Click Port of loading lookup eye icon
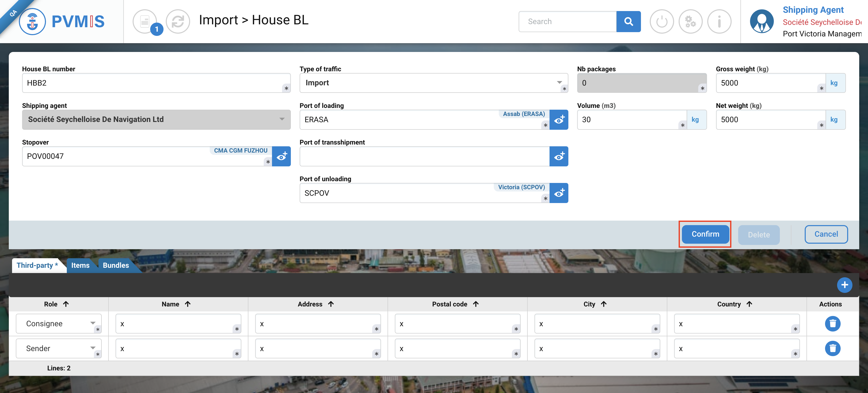868x393 pixels. [559, 119]
